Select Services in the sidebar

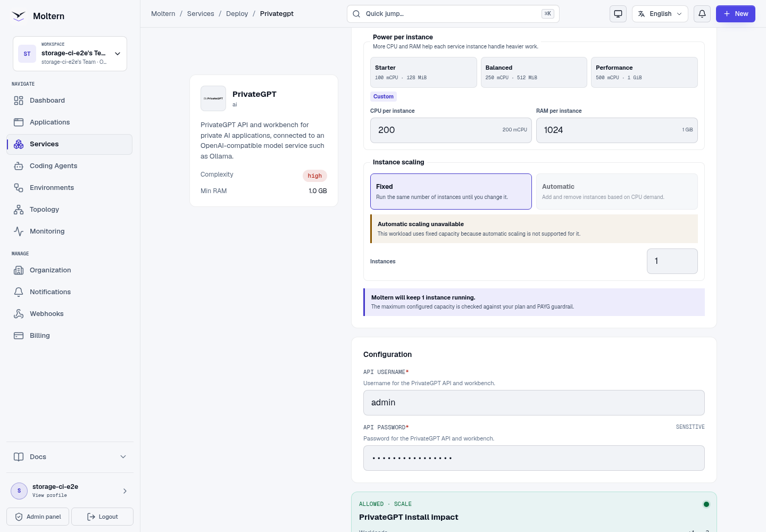[x=69, y=144]
